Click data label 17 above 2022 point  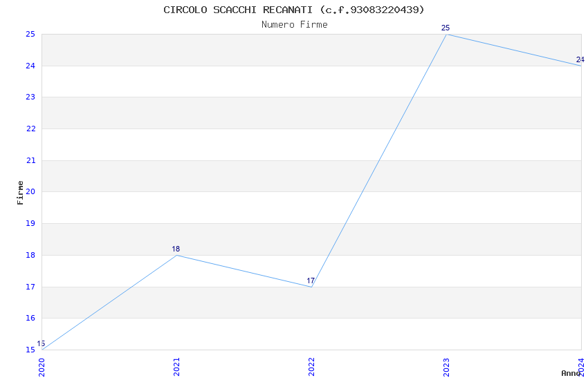coord(311,281)
